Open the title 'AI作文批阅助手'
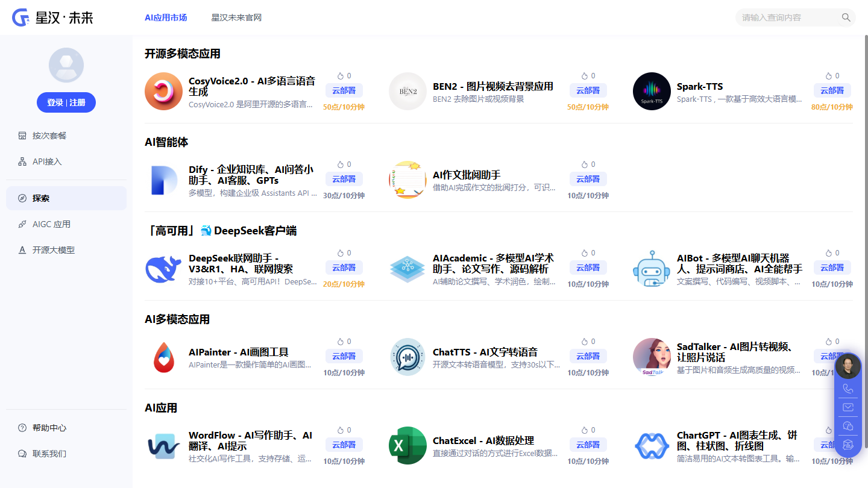The width and height of the screenshot is (868, 488). pos(467,175)
